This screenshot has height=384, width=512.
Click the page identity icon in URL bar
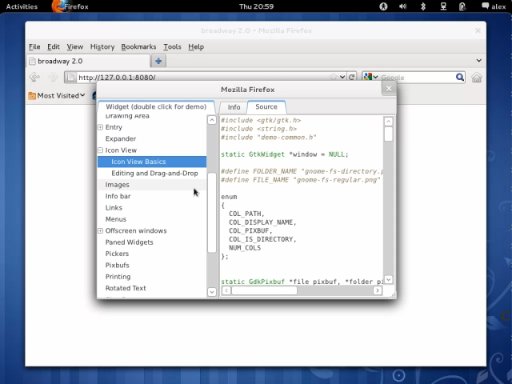click(71, 77)
